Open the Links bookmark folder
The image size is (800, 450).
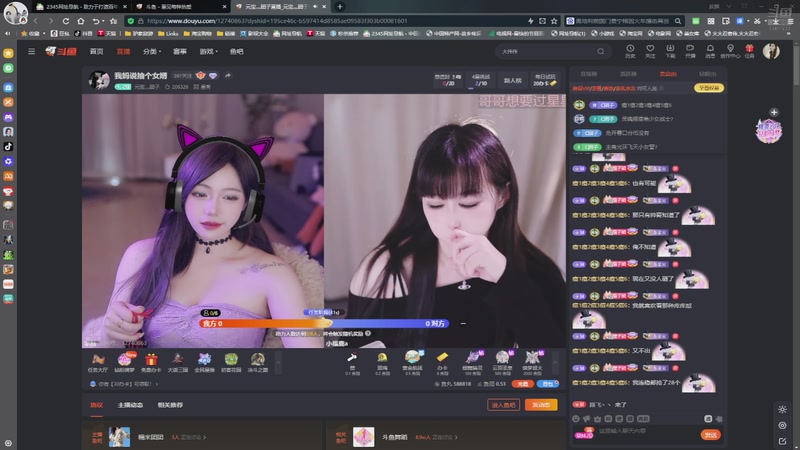[168, 33]
